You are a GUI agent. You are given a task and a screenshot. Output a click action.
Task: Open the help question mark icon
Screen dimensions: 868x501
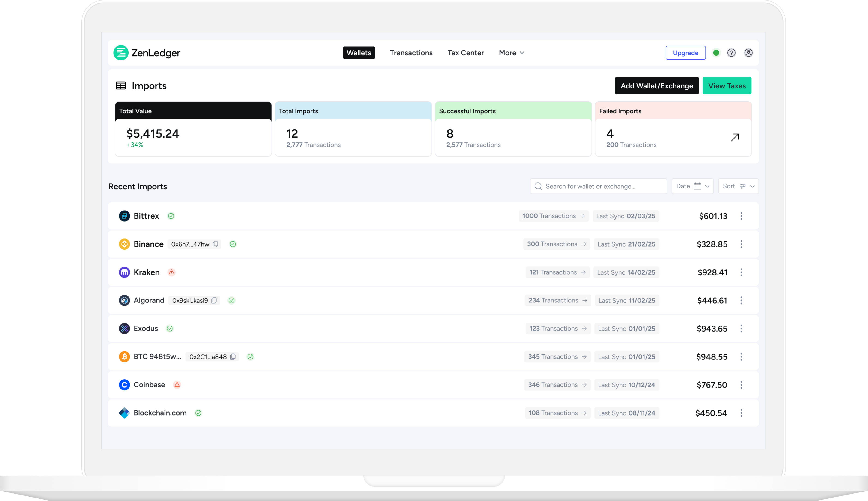[x=732, y=53]
